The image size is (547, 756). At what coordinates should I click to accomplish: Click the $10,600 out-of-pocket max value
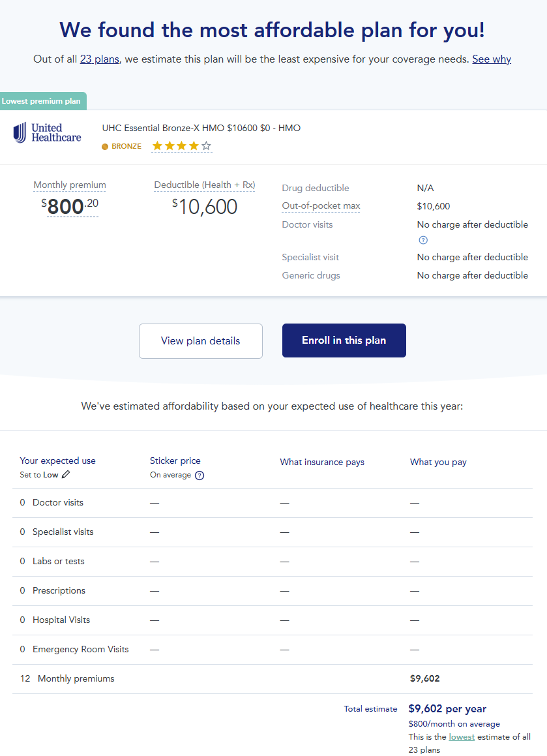point(434,206)
